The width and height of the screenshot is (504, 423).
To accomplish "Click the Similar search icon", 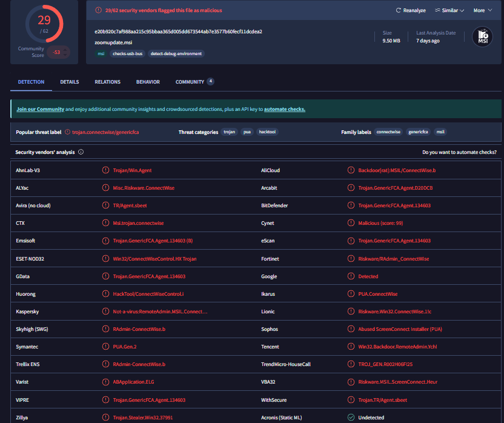I will point(437,10).
